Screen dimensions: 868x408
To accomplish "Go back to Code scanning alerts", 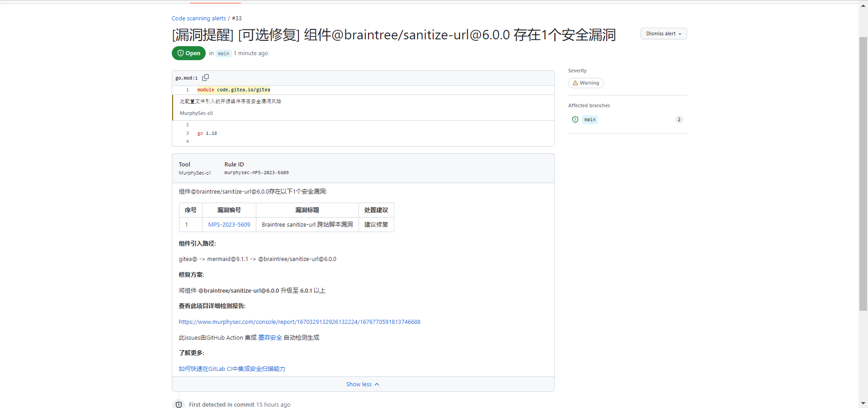I will point(198,19).
